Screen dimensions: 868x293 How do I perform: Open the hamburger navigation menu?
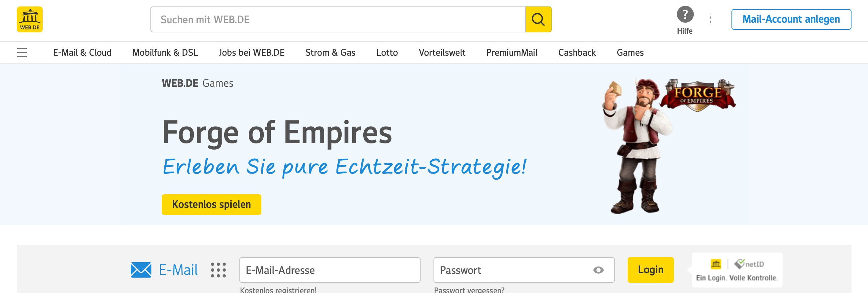(22, 52)
